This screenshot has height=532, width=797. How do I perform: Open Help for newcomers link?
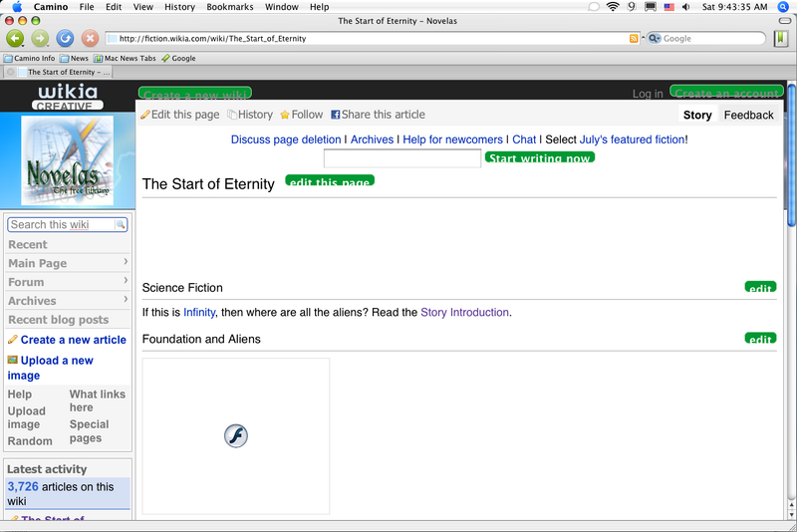coord(452,139)
